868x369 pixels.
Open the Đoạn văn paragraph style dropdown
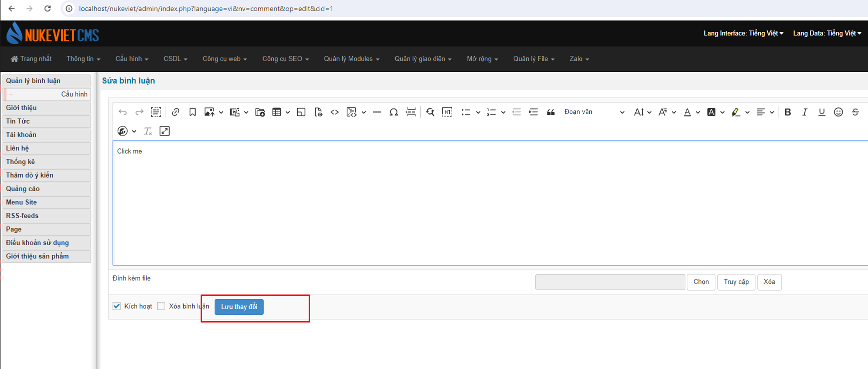pos(594,112)
